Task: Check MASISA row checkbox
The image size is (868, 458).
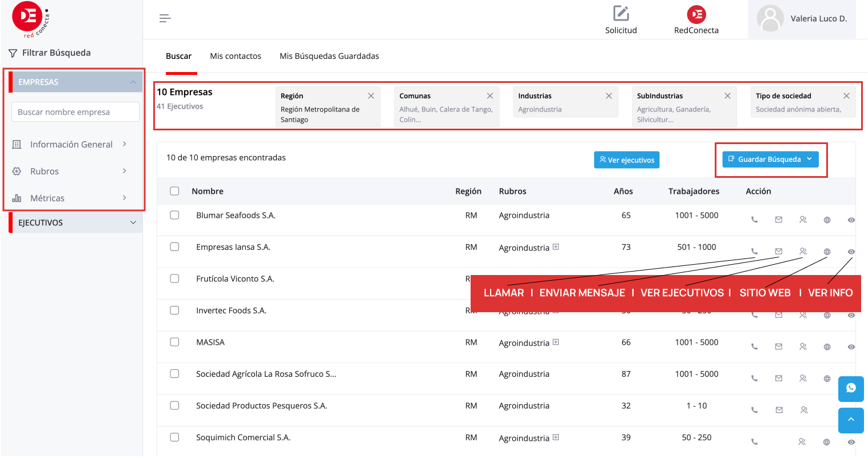Action: click(174, 342)
